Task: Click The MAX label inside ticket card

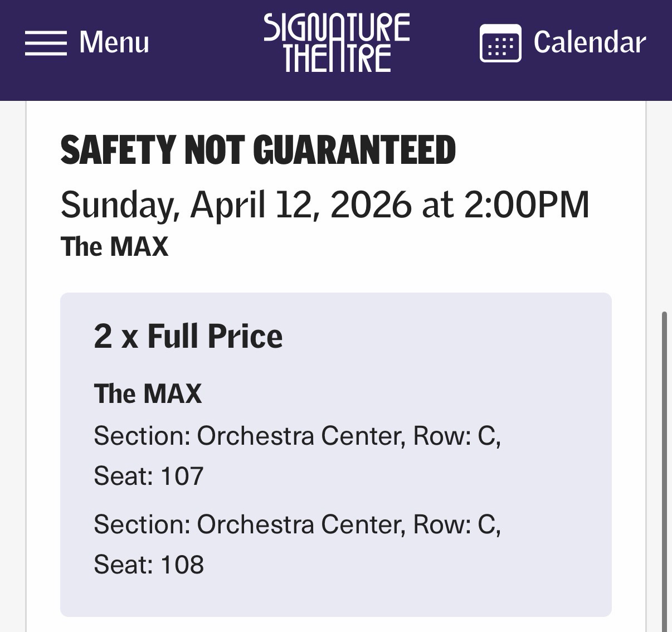Action: pyautogui.click(x=148, y=393)
